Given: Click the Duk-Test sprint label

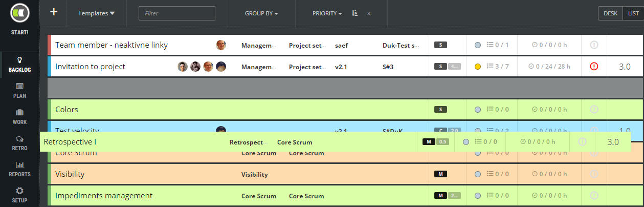Looking at the screenshot, I should [402, 45].
